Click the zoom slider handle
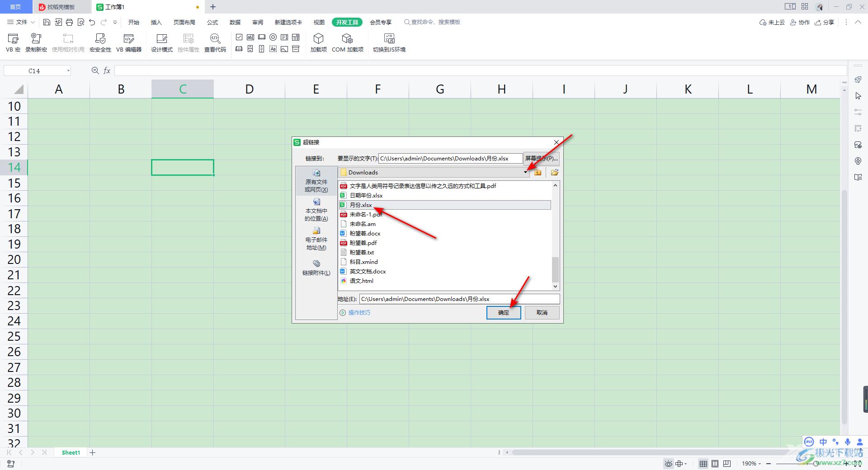868x470 pixels. (x=816, y=464)
